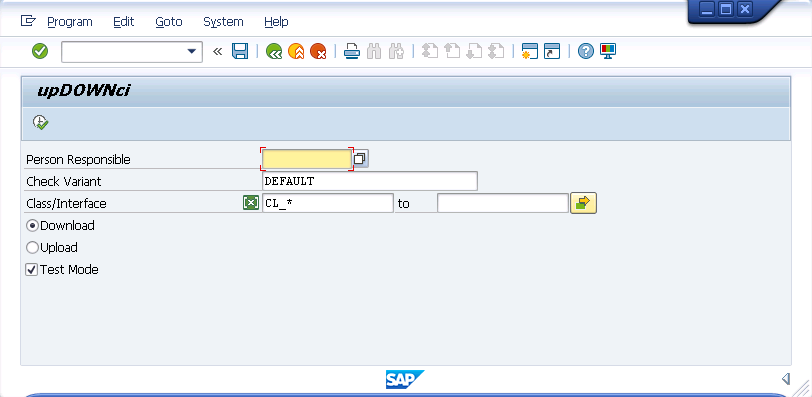Click the Print icon

point(352,51)
